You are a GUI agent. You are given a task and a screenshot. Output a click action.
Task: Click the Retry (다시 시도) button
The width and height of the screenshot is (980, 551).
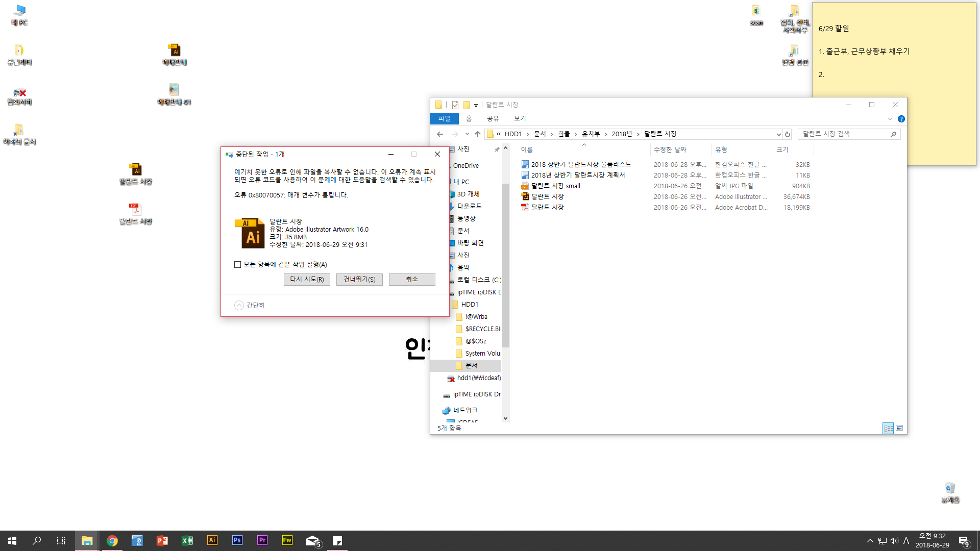[x=307, y=280]
